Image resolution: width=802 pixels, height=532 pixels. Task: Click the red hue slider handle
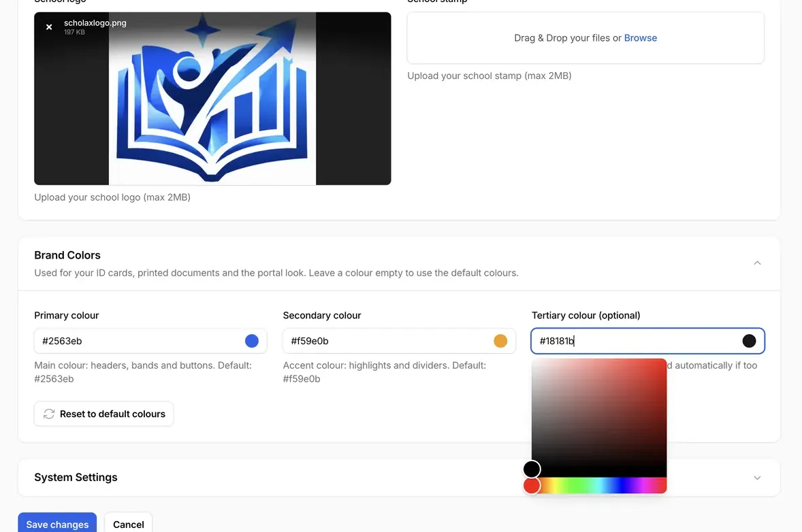coord(532,486)
